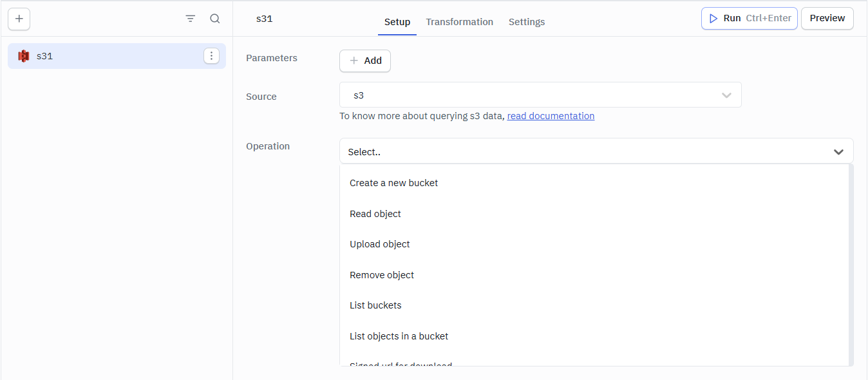Add a parameter with the Add button
The width and height of the screenshot is (868, 380).
[x=365, y=61]
